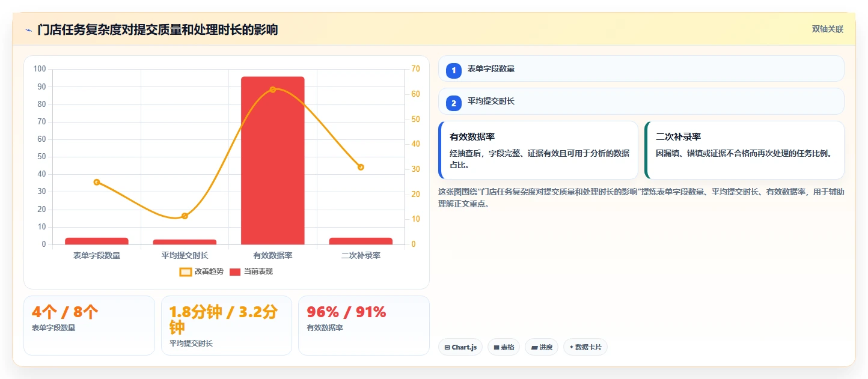Click the 进度 tag

(542, 347)
